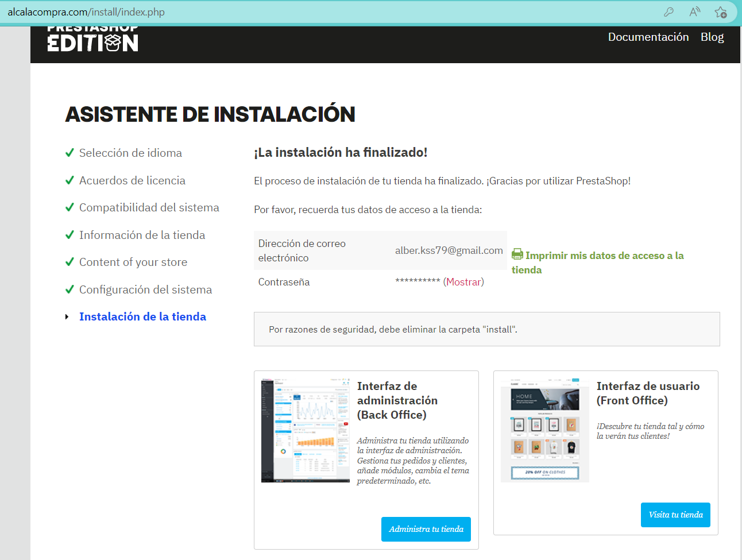Go to Content of your store step

pos(133,262)
